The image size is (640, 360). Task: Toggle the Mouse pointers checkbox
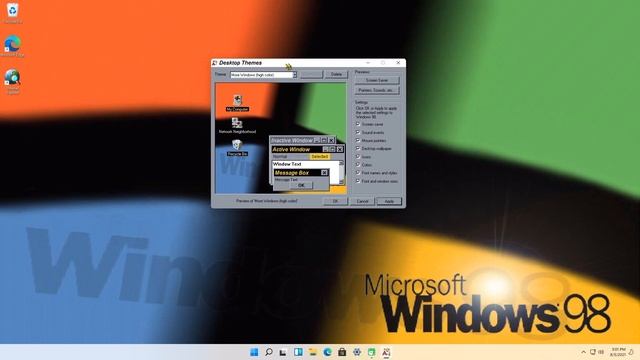click(358, 140)
